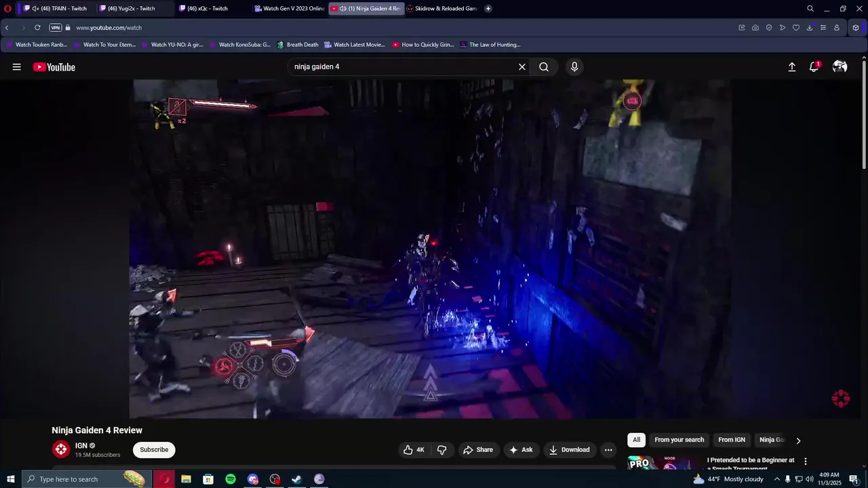
Task: Download the video
Action: point(570,450)
